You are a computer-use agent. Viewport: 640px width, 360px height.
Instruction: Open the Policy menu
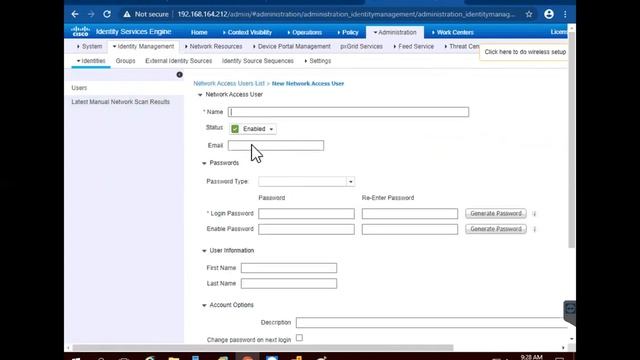coord(348,32)
